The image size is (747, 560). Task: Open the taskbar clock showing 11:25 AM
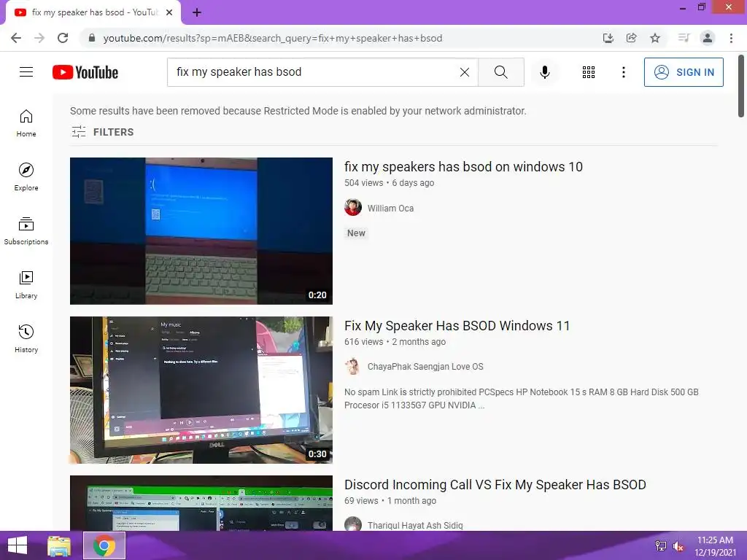click(x=715, y=546)
